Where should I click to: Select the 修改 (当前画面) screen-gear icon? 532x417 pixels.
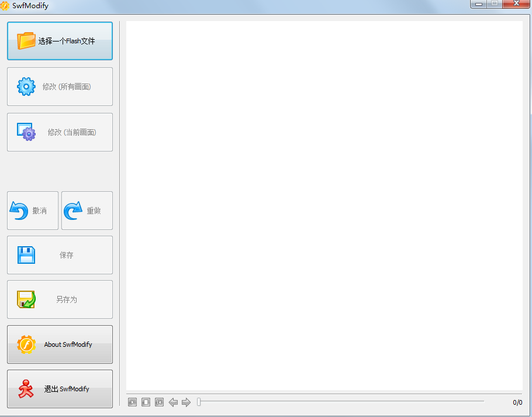(x=26, y=132)
